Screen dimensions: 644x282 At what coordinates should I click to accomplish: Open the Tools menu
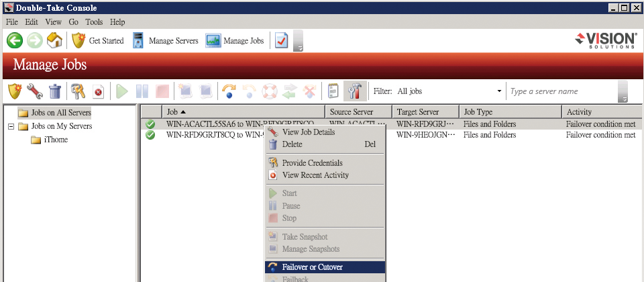coord(94,22)
